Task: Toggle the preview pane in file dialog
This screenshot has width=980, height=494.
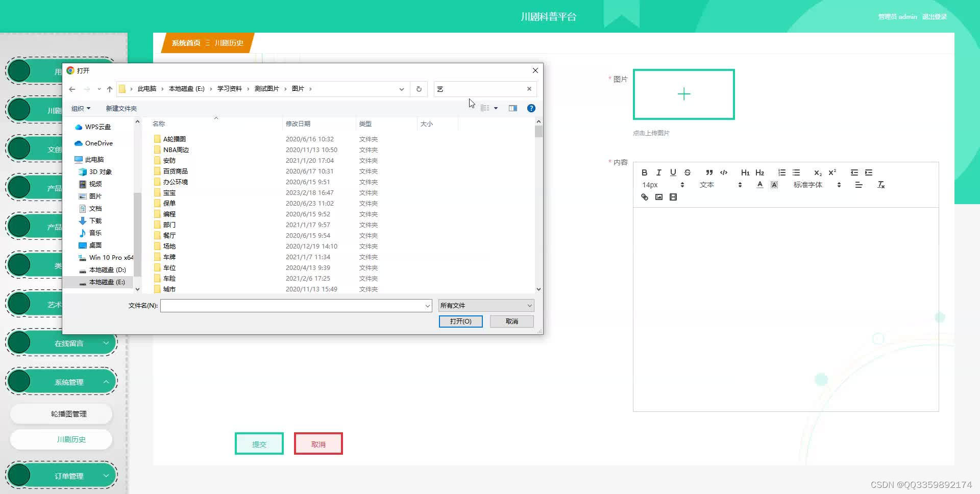Action: tap(512, 108)
